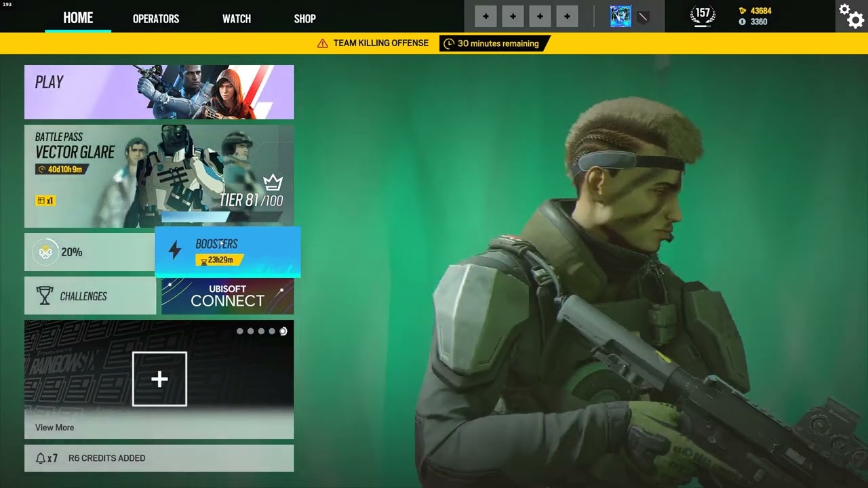Click the large plus square in news panel
The height and width of the screenshot is (488, 868).
(x=159, y=379)
